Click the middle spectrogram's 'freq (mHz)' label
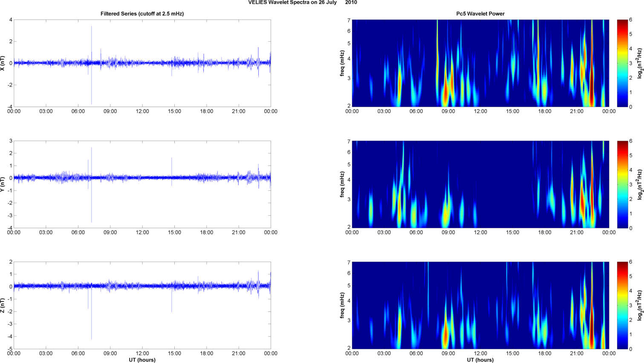 pyautogui.click(x=342, y=184)
